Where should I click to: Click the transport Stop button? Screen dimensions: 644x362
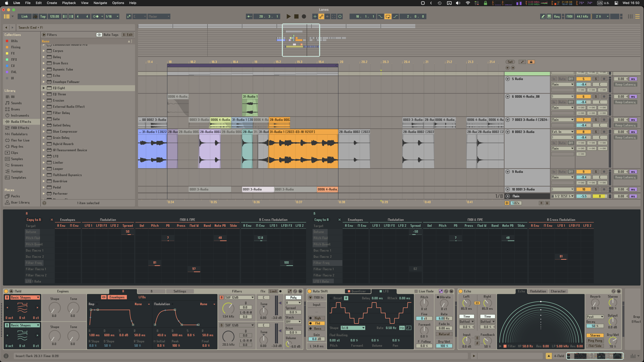(296, 16)
